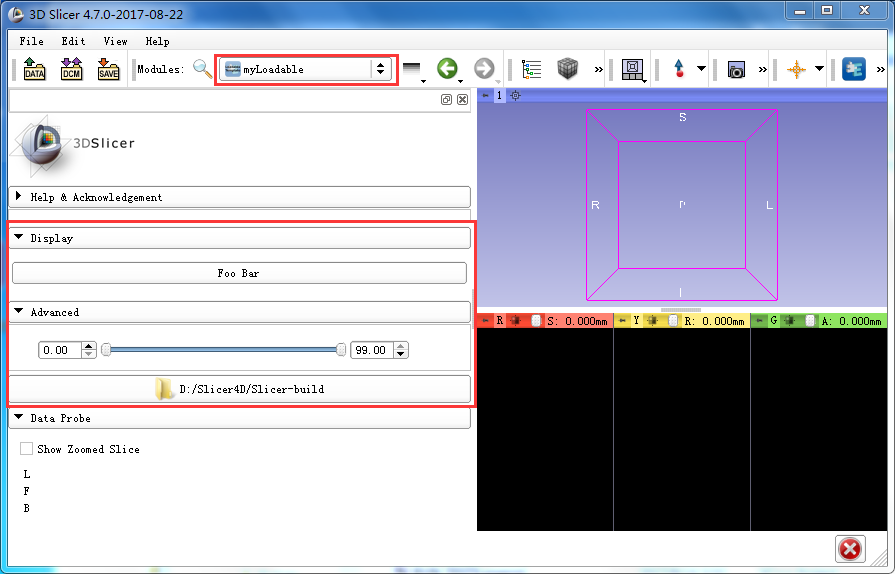Click the red error icon at bottom right
895x574 pixels.
[x=850, y=549]
